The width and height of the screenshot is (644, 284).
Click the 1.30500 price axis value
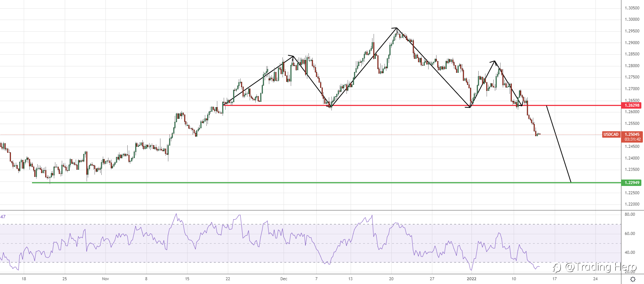coord(632,8)
